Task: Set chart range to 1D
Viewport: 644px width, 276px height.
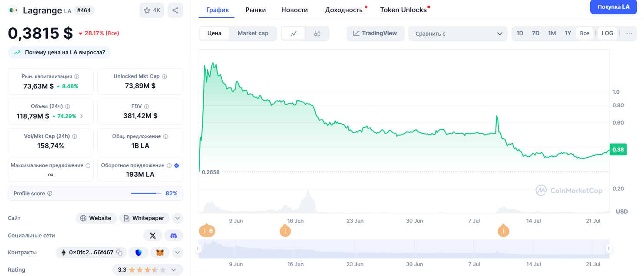Action: pyautogui.click(x=520, y=33)
